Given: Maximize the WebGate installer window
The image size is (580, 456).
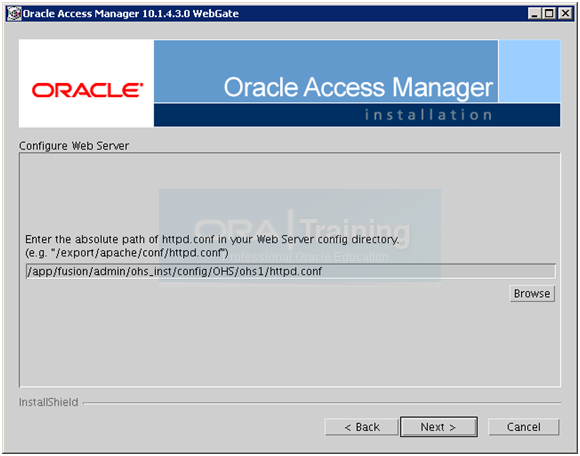Looking at the screenshot, I should coord(549,14).
